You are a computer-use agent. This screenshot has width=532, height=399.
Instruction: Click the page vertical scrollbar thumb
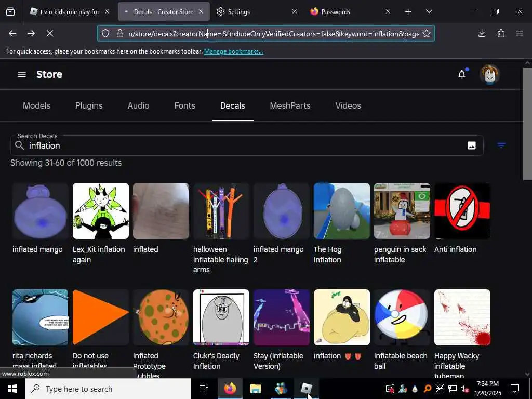tap(527, 124)
